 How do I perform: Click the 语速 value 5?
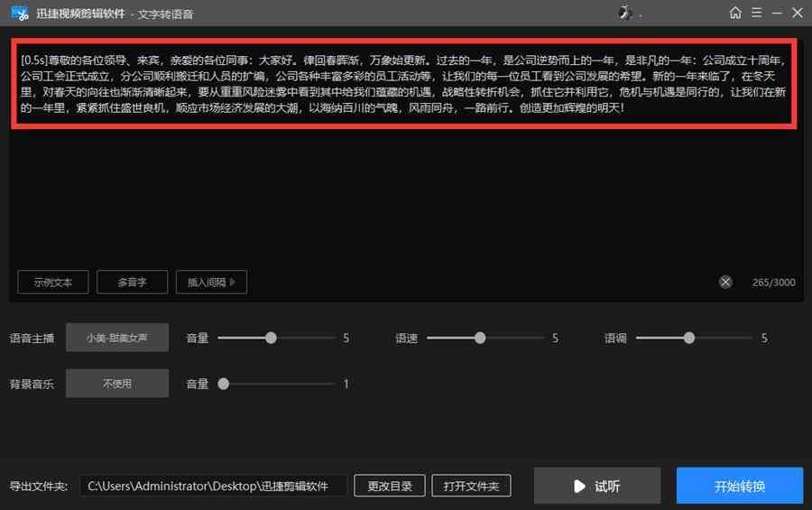pos(555,338)
